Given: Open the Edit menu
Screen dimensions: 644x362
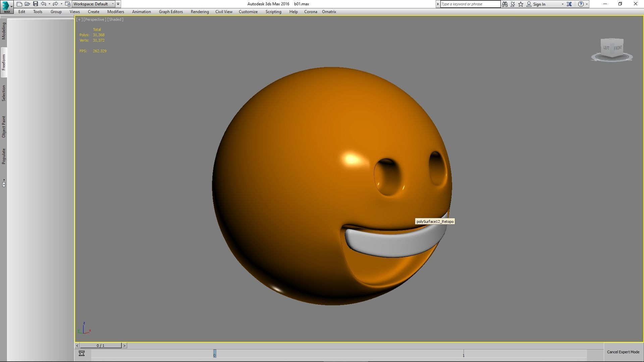Looking at the screenshot, I should coord(22,12).
